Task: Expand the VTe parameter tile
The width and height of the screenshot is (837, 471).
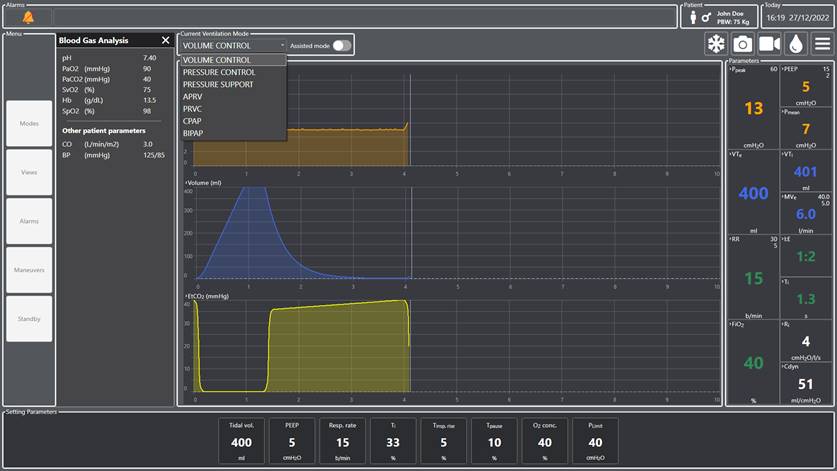Action: point(753,192)
